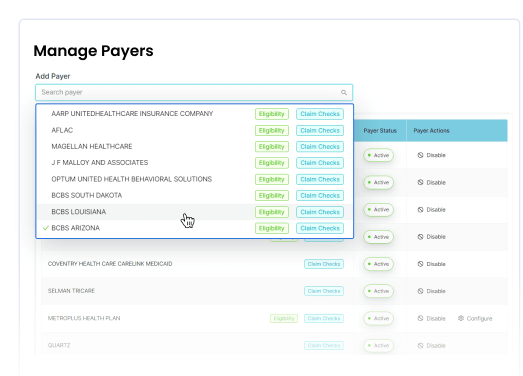Click the Disable icon for the Quartz payer
Image resolution: width=523 pixels, height=376 pixels.
[x=420, y=345]
